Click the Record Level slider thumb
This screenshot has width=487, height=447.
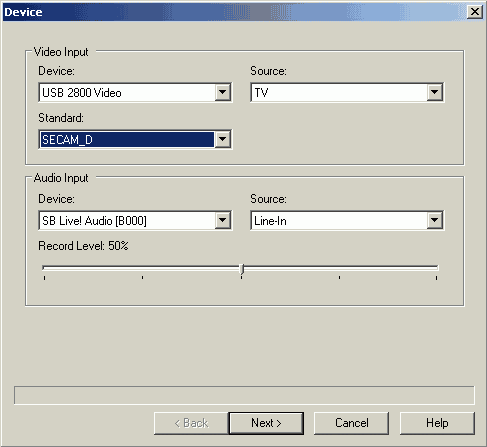coord(242,269)
